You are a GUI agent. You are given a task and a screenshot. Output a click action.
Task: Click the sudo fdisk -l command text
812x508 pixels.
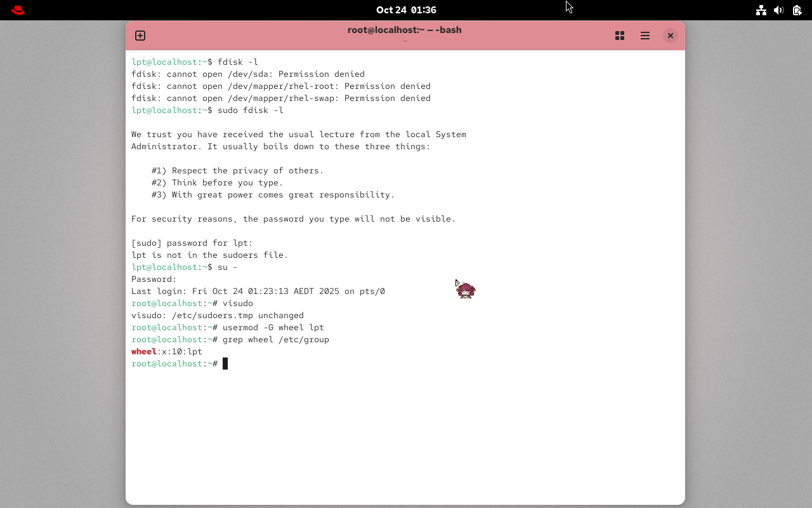(251, 110)
